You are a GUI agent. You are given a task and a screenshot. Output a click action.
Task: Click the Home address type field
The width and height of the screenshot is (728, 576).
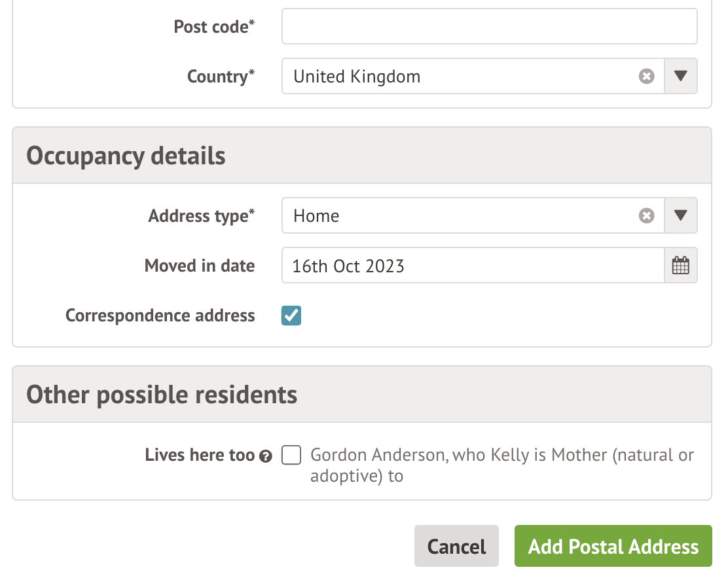coord(458,216)
